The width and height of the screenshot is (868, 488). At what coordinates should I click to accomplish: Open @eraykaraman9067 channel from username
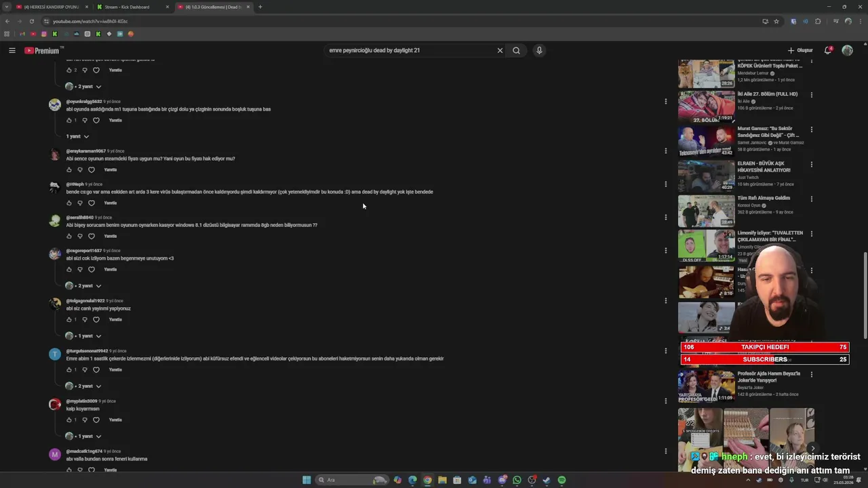86,151
